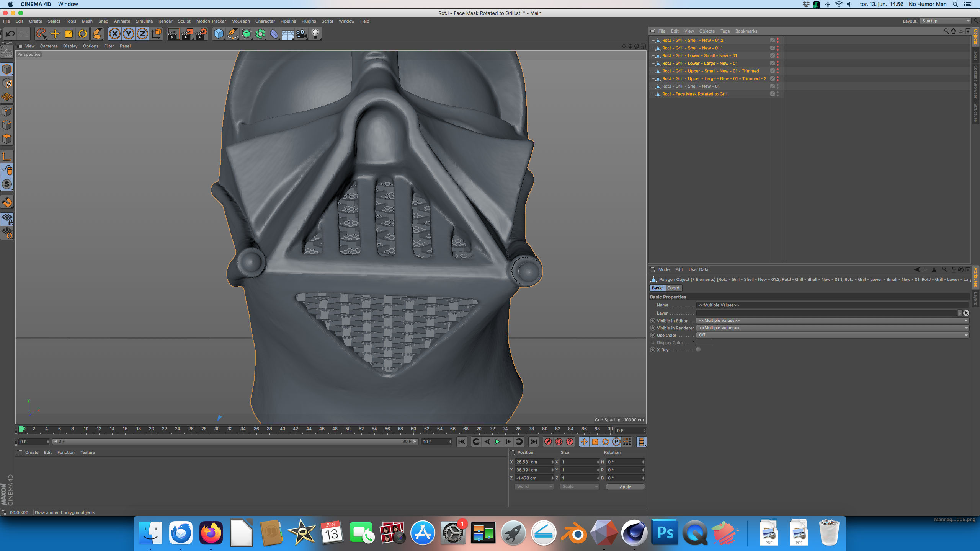Open the Layout Startup dropdown
Image resolution: width=980 pixels, height=551 pixels.
(946, 21)
